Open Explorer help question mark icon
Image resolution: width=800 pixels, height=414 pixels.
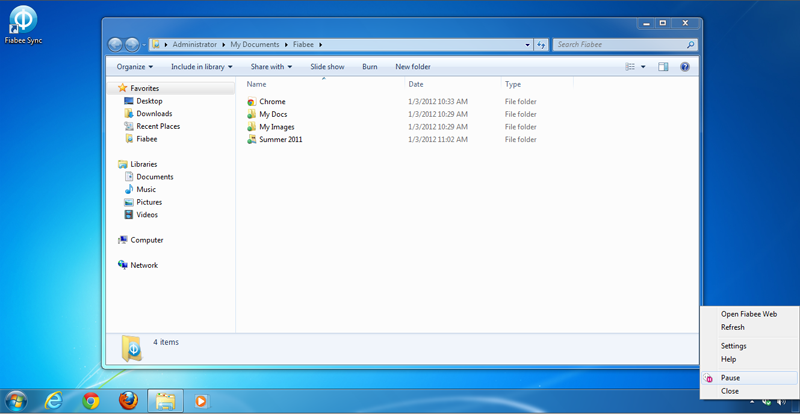pyautogui.click(x=685, y=67)
